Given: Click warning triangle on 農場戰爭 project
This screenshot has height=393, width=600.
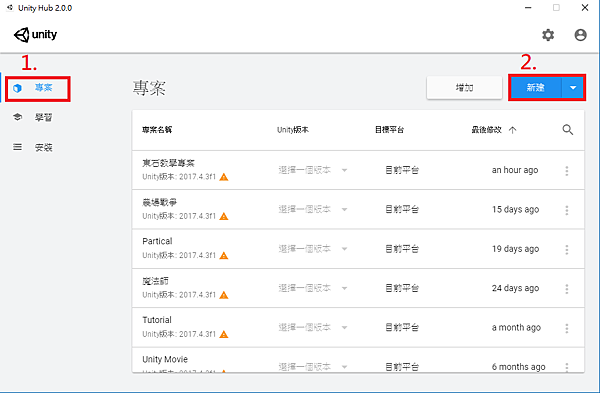Looking at the screenshot, I should point(224,216).
